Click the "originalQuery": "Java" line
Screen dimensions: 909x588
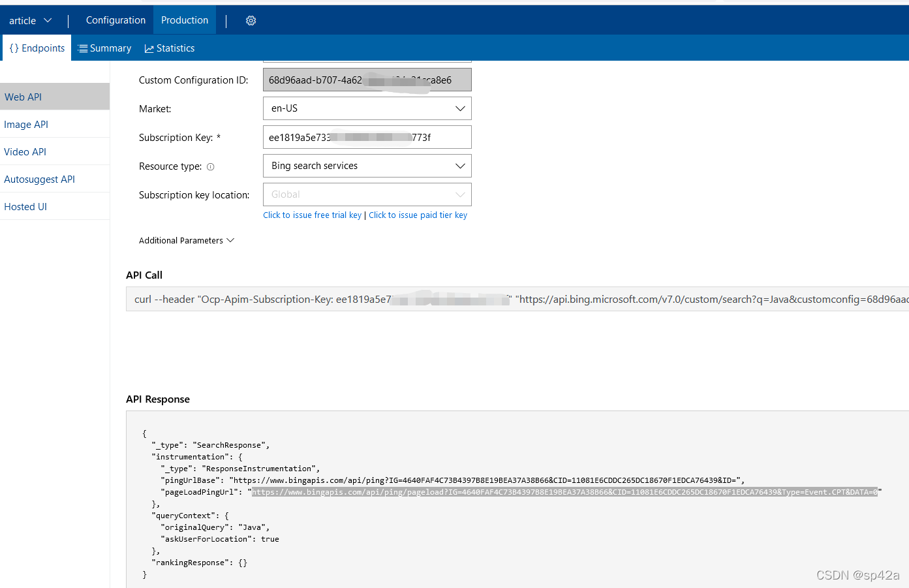(215, 527)
